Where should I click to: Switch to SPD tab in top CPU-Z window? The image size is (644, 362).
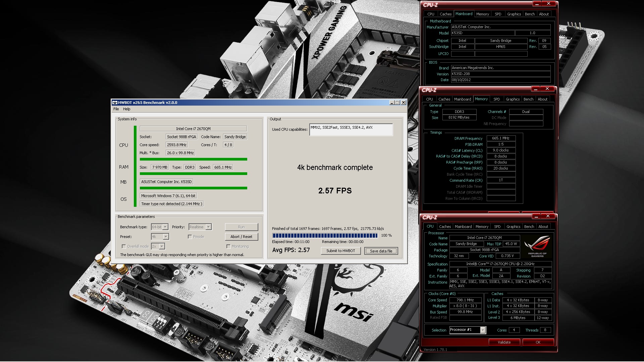(x=498, y=14)
